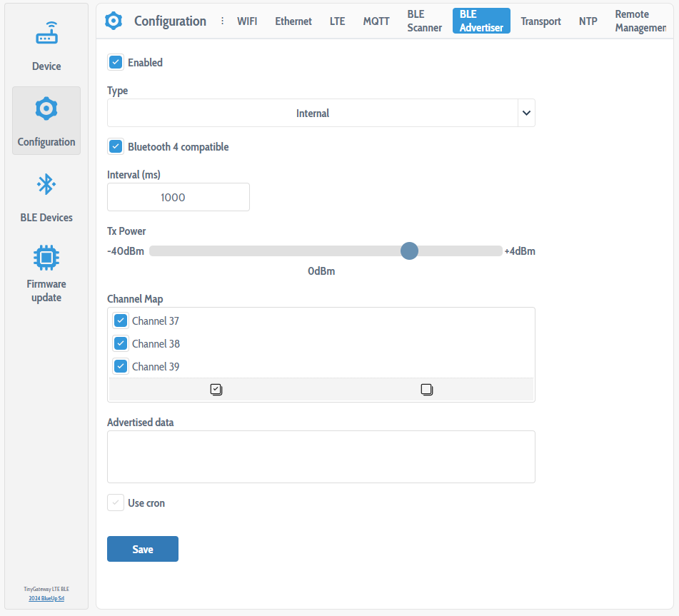Deselect all channels icon in Channel Map

point(426,389)
